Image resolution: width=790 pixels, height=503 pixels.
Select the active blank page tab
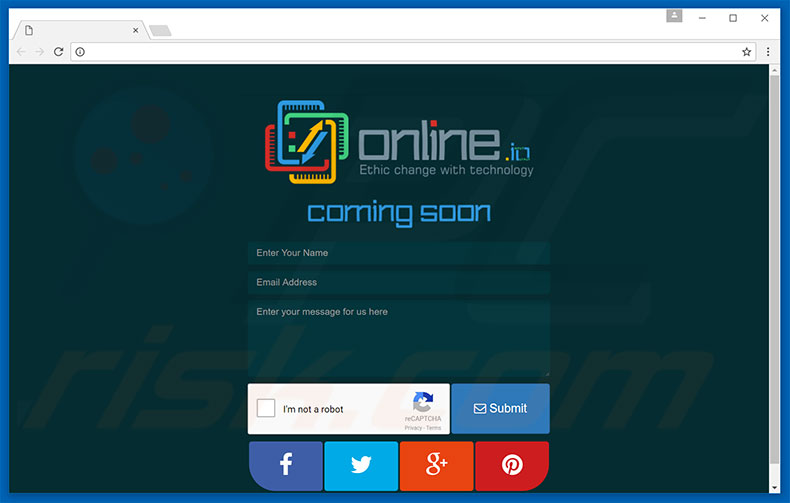81,30
